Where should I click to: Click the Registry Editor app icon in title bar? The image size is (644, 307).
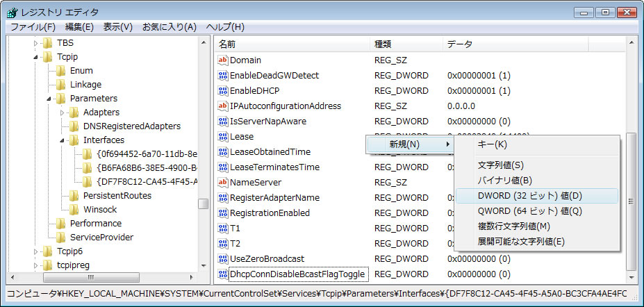pos(12,13)
